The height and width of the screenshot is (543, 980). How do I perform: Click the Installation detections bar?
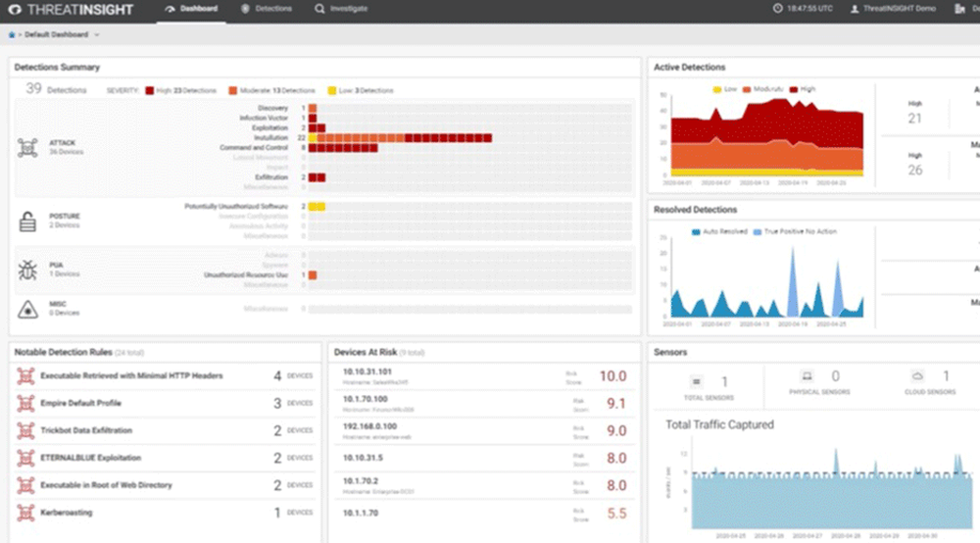pyautogui.click(x=400, y=138)
